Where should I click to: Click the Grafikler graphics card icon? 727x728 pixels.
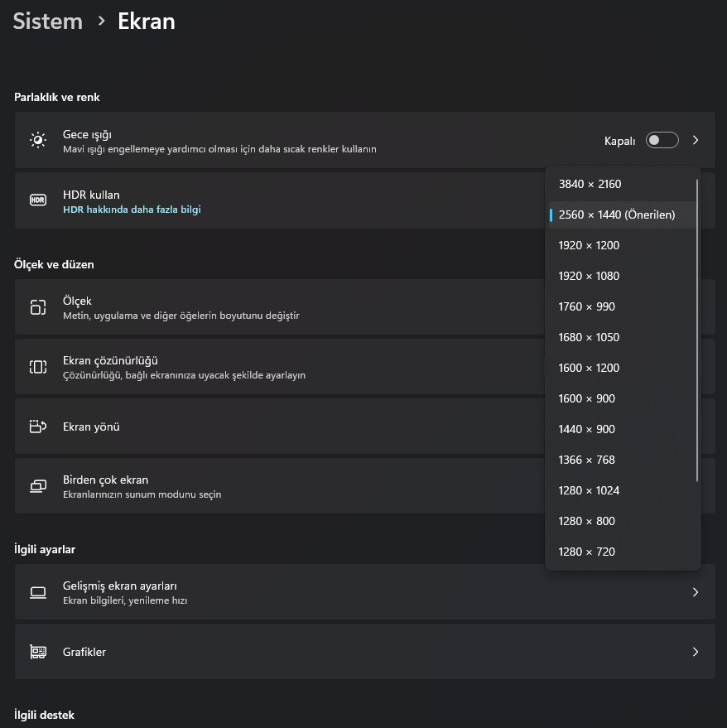coord(38,652)
